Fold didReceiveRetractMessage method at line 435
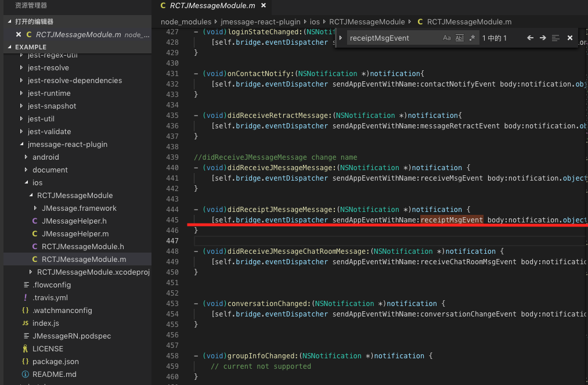 196,115
